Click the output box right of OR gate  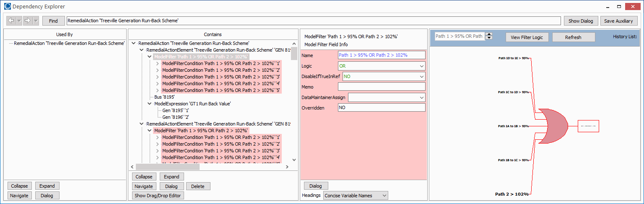588,126
